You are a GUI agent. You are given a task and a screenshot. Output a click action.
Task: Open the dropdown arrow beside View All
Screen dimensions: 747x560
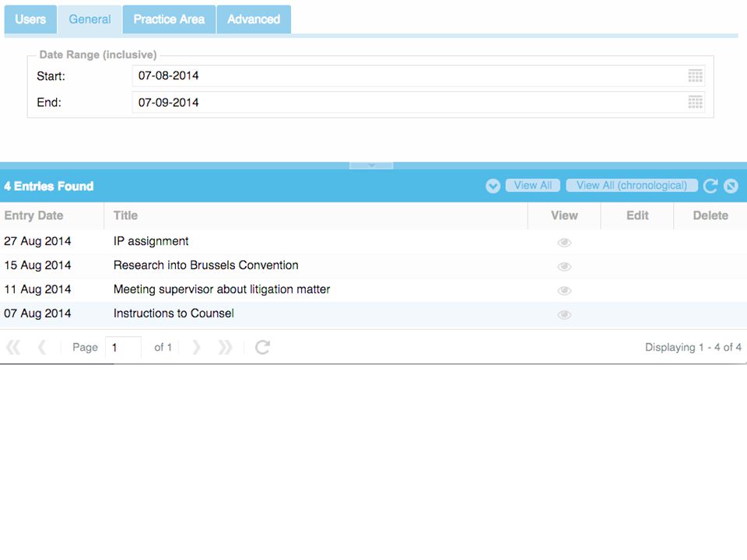(x=493, y=186)
